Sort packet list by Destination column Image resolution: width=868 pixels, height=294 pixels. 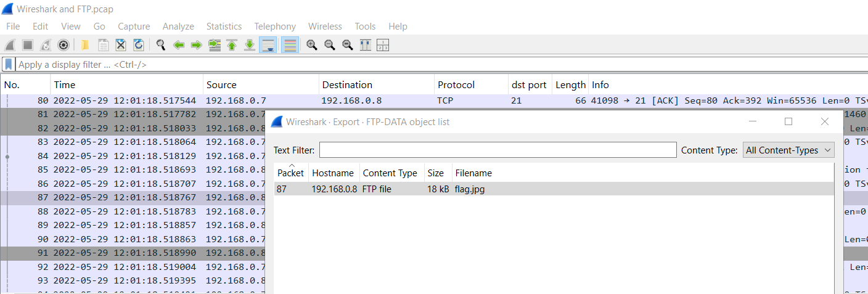[376, 85]
